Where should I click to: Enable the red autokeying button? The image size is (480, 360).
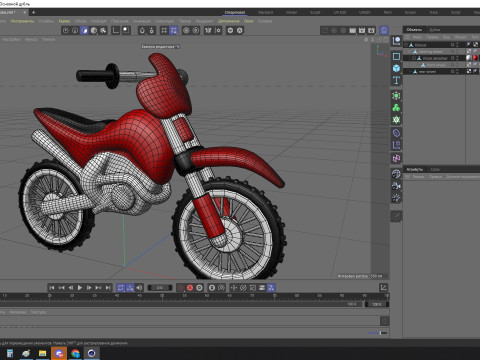[x=190, y=288]
